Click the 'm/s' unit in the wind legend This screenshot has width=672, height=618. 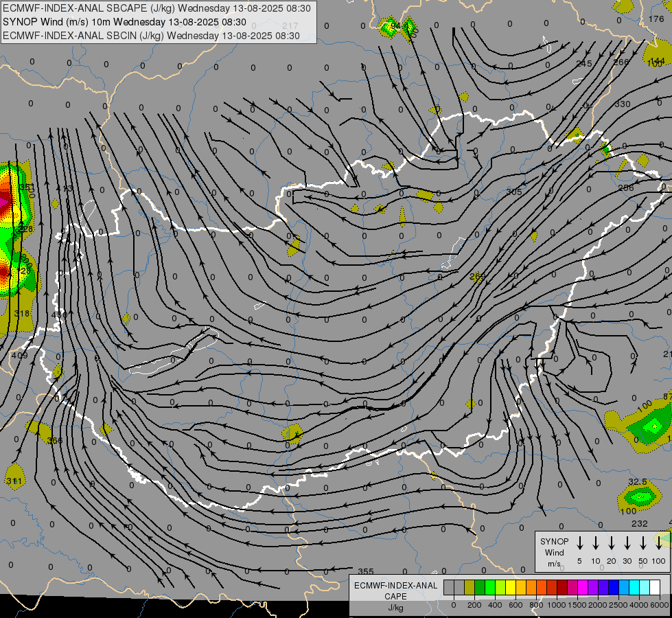pyautogui.click(x=554, y=564)
